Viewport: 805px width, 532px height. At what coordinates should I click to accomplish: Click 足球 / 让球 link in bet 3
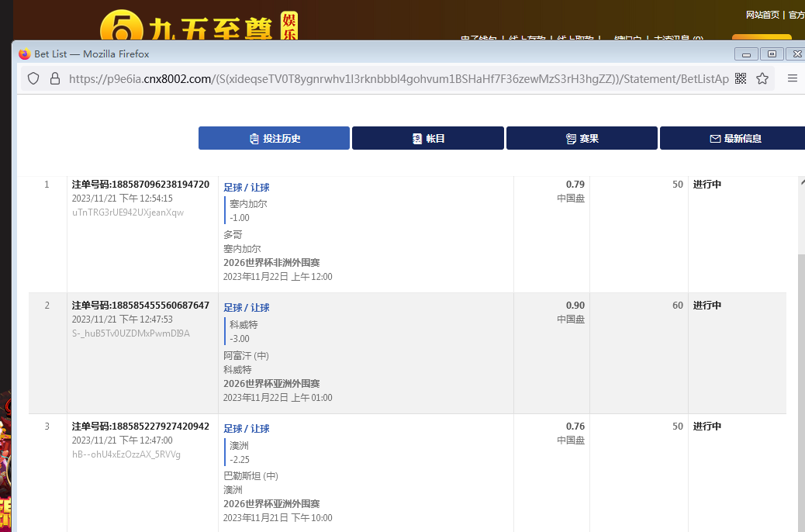point(247,429)
